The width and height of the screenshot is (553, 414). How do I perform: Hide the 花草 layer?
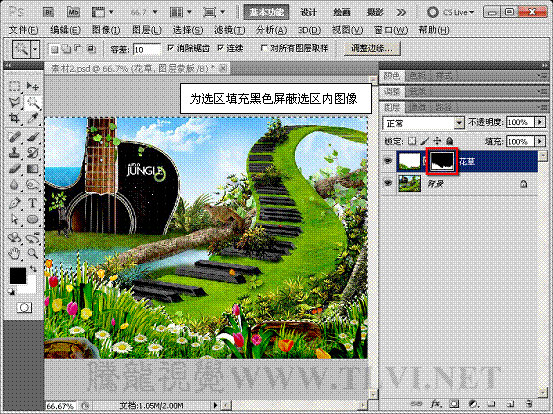pos(388,162)
